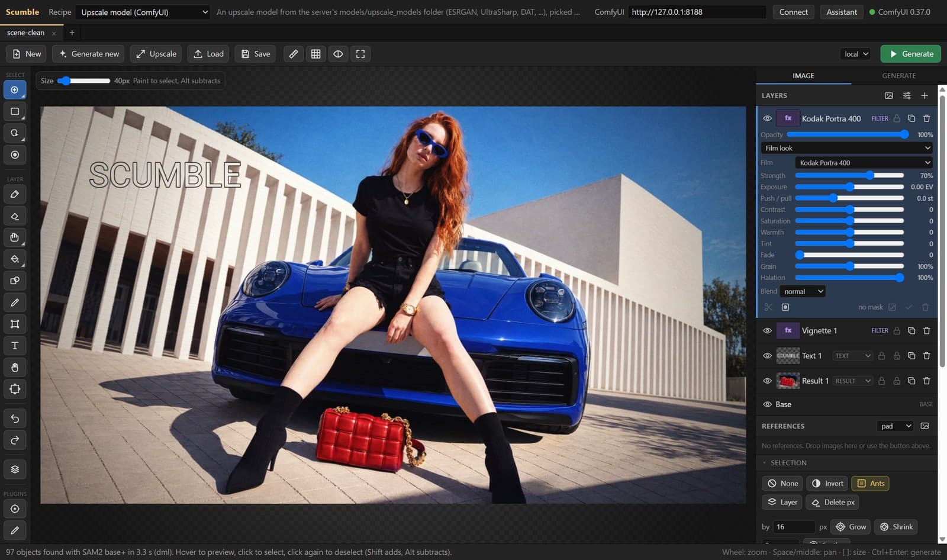This screenshot has width=947, height=560.
Task: Select the scene-clean document tab
Action: point(26,33)
